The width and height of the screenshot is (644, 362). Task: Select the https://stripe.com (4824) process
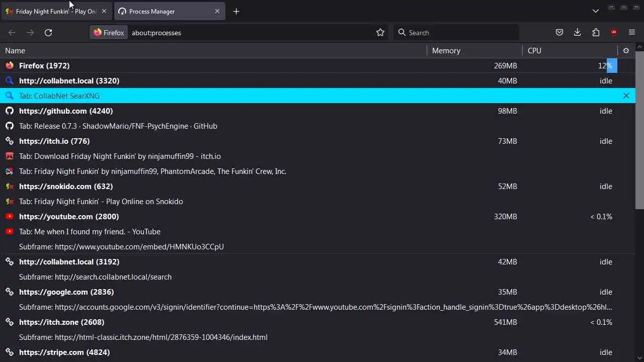[x=317, y=352]
